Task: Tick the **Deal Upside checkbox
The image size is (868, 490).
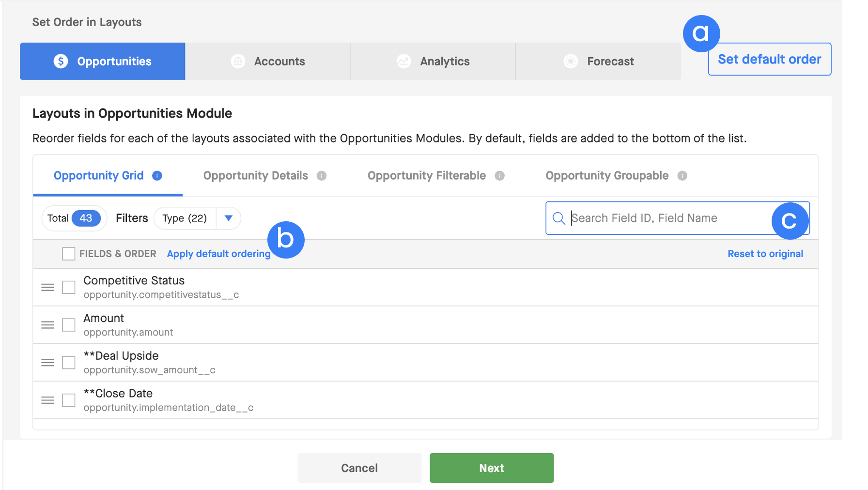Action: (x=69, y=363)
